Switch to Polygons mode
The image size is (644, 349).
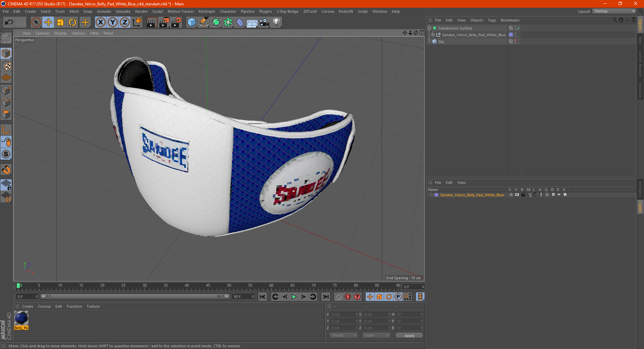click(6, 114)
